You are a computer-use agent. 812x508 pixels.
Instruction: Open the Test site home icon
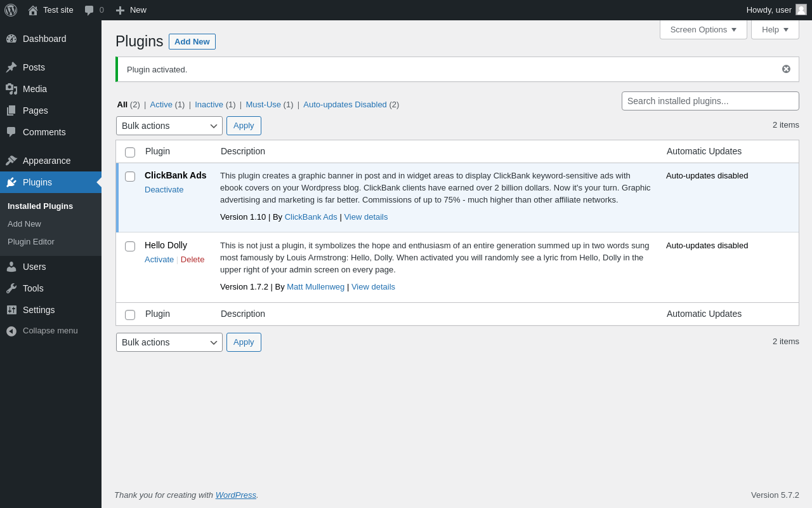[33, 10]
